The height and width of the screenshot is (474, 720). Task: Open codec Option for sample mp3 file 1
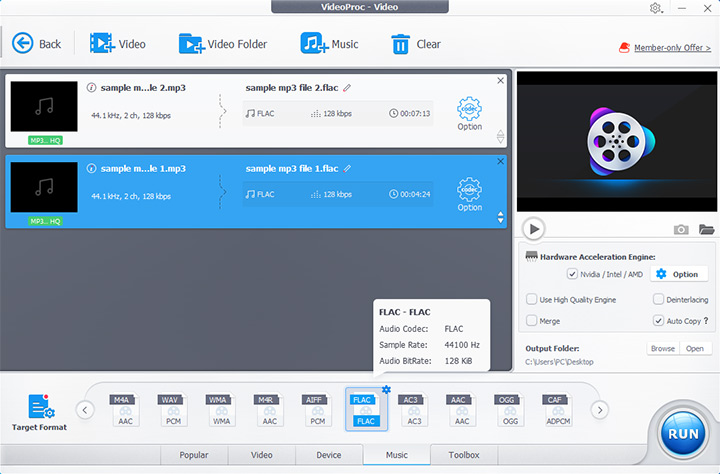(x=469, y=194)
